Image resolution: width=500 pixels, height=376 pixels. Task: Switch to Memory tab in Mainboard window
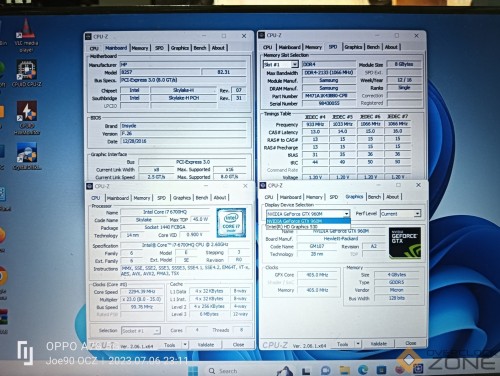140,48
